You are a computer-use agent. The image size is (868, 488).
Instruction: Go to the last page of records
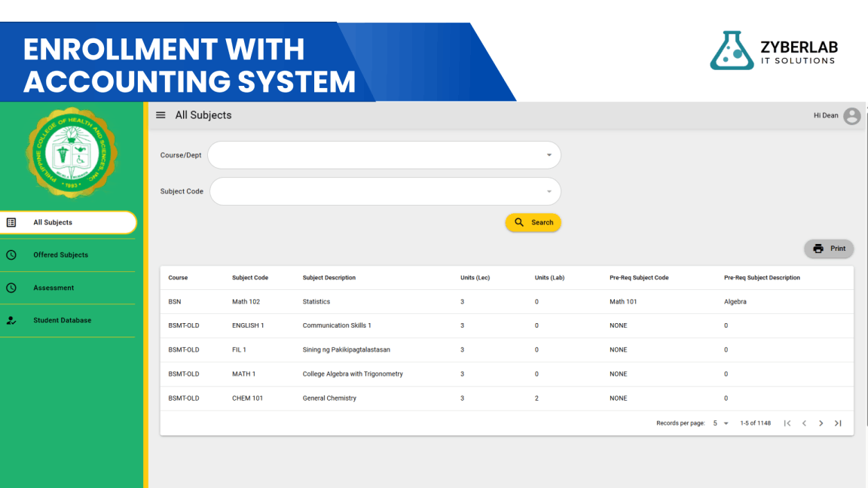point(838,423)
